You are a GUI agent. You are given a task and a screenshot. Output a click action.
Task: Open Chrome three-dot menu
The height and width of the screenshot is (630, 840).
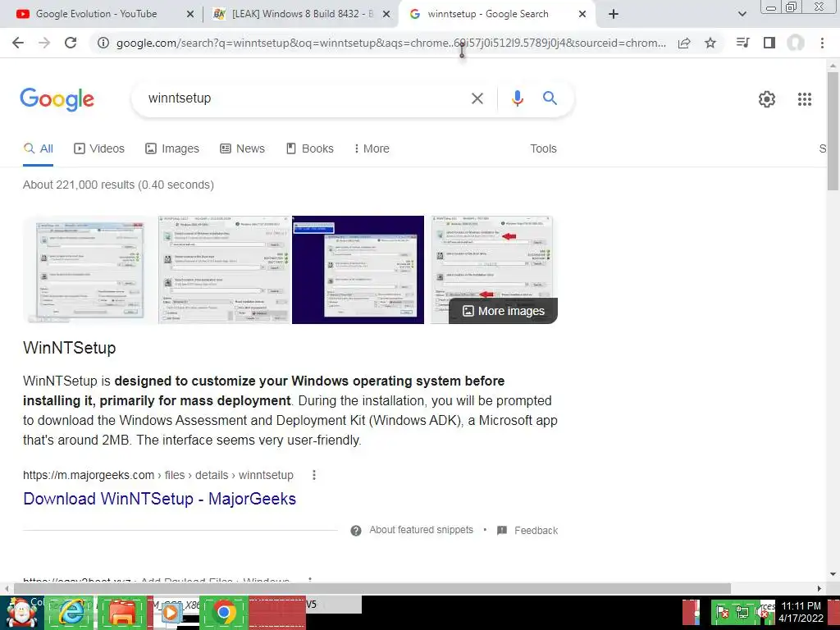(822, 43)
